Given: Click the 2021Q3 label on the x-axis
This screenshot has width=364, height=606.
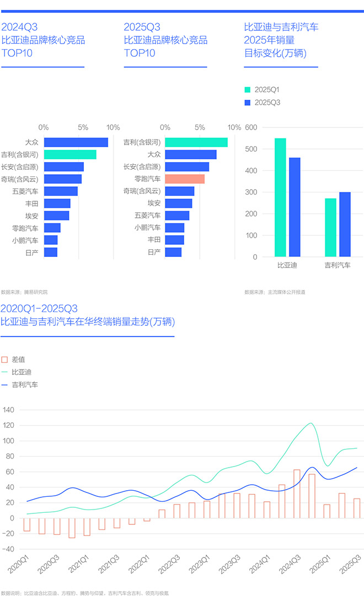Looking at the screenshot, I should click(x=109, y=564).
